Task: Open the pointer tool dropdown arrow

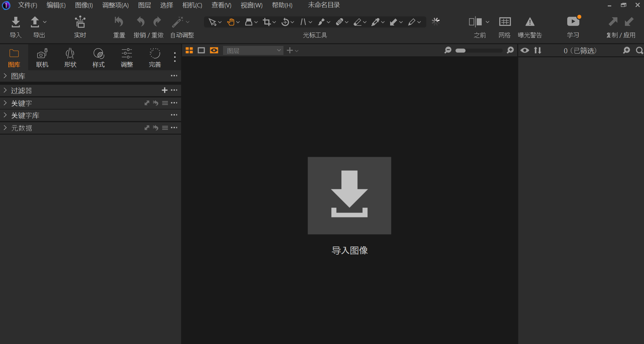Action: click(x=220, y=22)
